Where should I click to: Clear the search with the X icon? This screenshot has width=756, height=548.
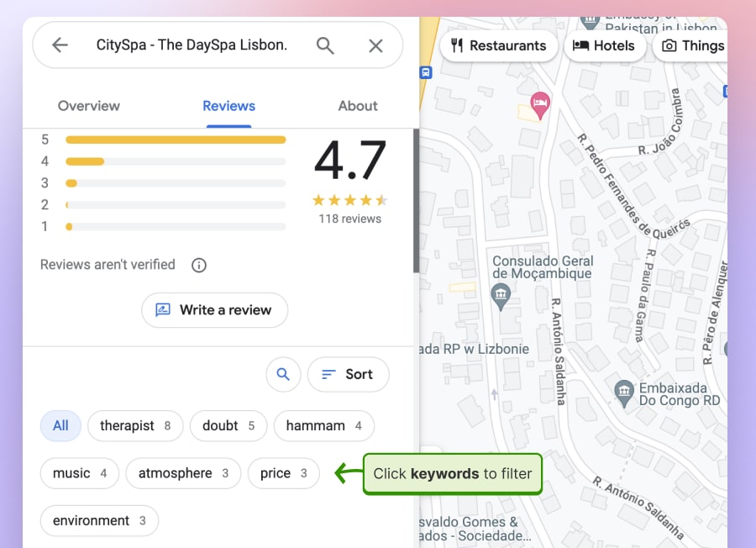pos(375,46)
